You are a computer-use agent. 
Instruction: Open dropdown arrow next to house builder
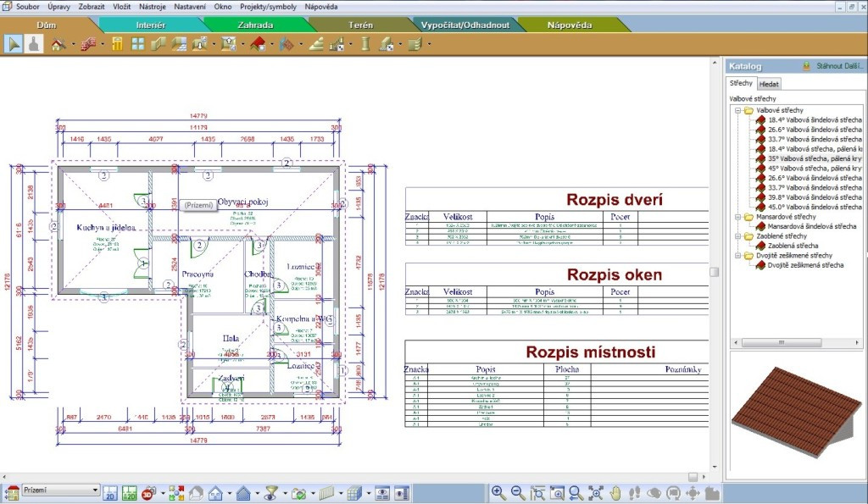(74, 45)
